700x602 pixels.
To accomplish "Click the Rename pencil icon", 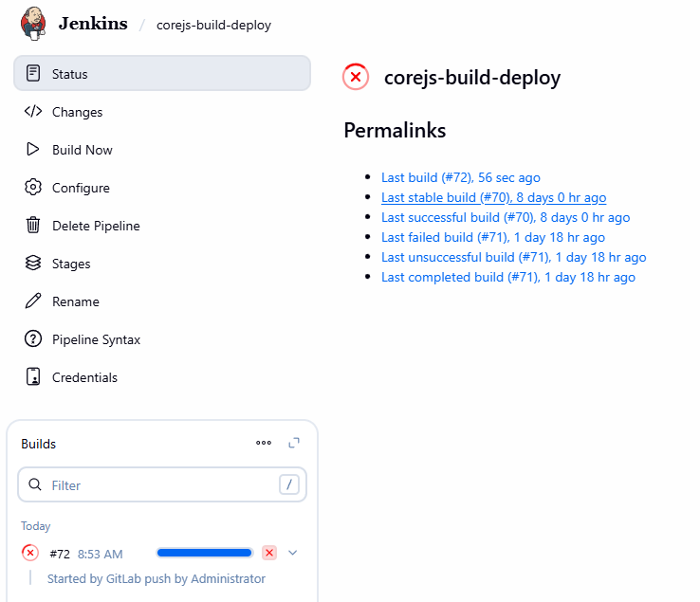I will 33,301.
